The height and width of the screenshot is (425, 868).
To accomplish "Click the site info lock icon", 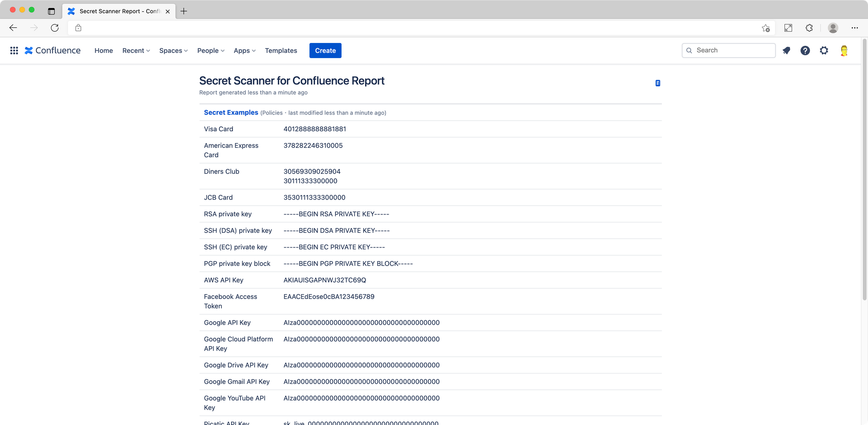I will (78, 28).
